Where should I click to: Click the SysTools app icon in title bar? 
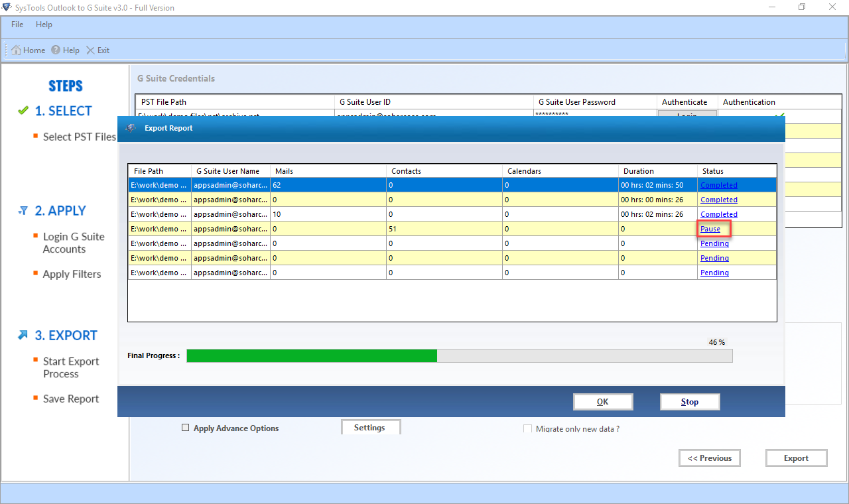click(7, 7)
